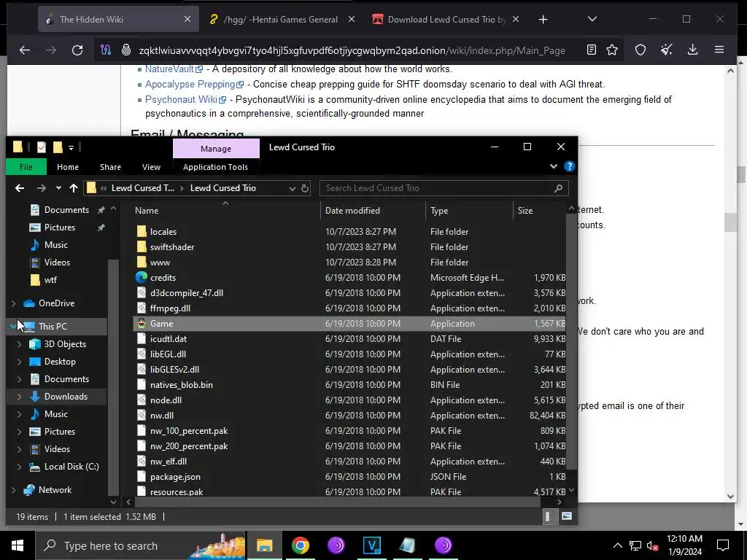Expand the OneDrive tree node

[x=13, y=303]
